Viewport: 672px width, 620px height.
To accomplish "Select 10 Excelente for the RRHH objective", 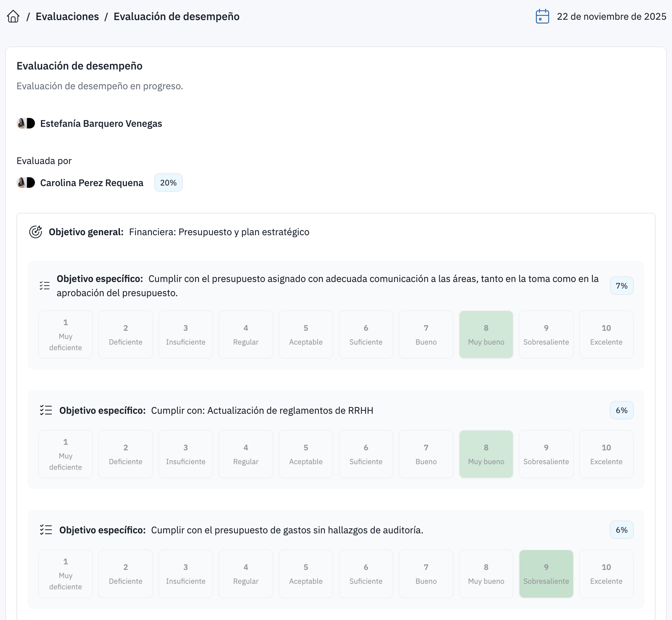I will pyautogui.click(x=606, y=454).
